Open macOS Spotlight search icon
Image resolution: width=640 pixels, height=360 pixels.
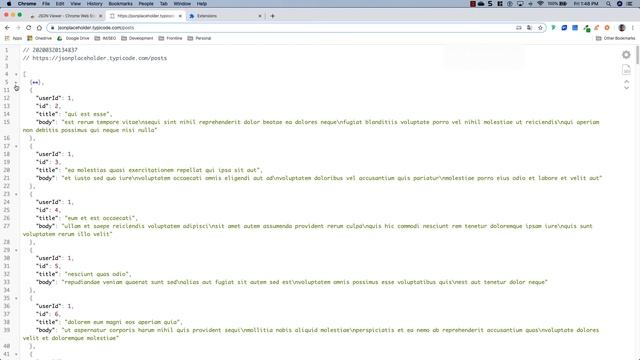point(608,4)
